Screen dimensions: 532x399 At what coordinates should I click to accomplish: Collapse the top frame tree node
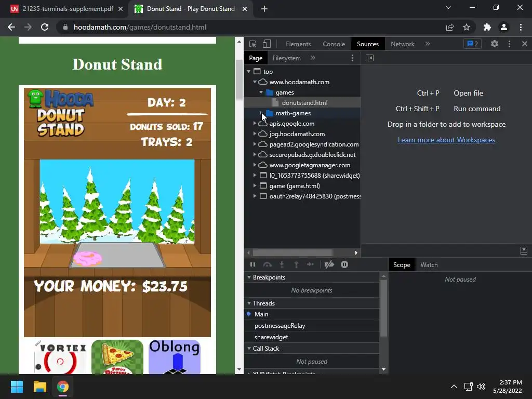click(x=249, y=72)
